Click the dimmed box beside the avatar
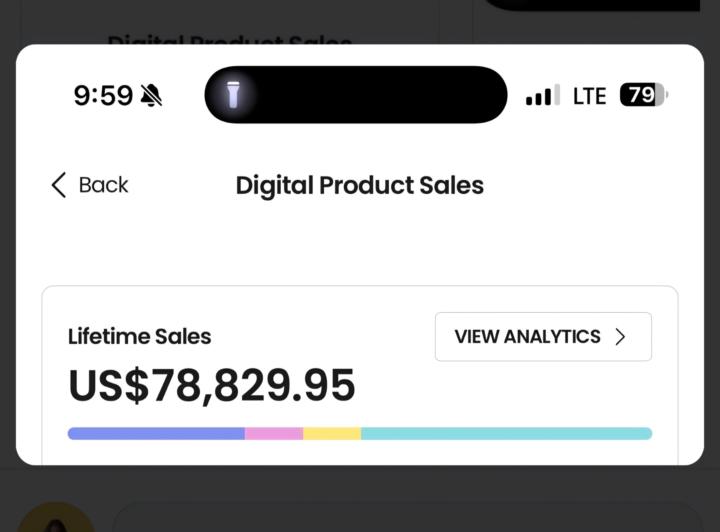720x532 pixels. pos(400,517)
